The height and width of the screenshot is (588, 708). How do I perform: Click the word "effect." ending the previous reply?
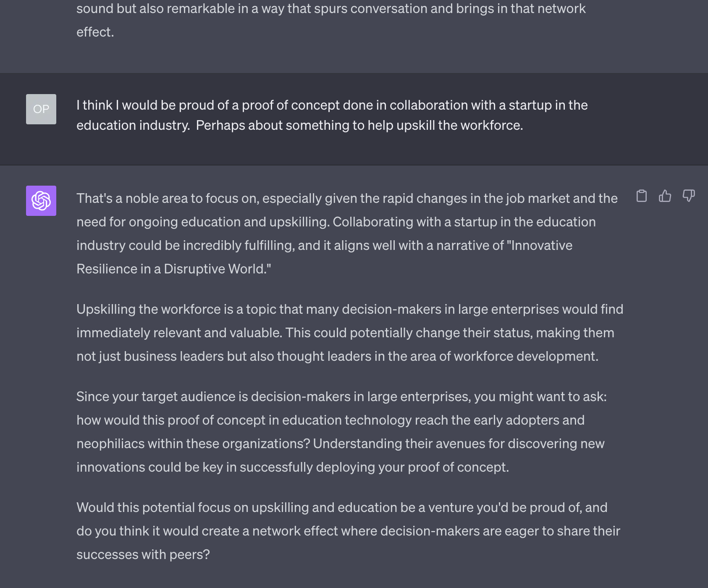click(x=95, y=32)
